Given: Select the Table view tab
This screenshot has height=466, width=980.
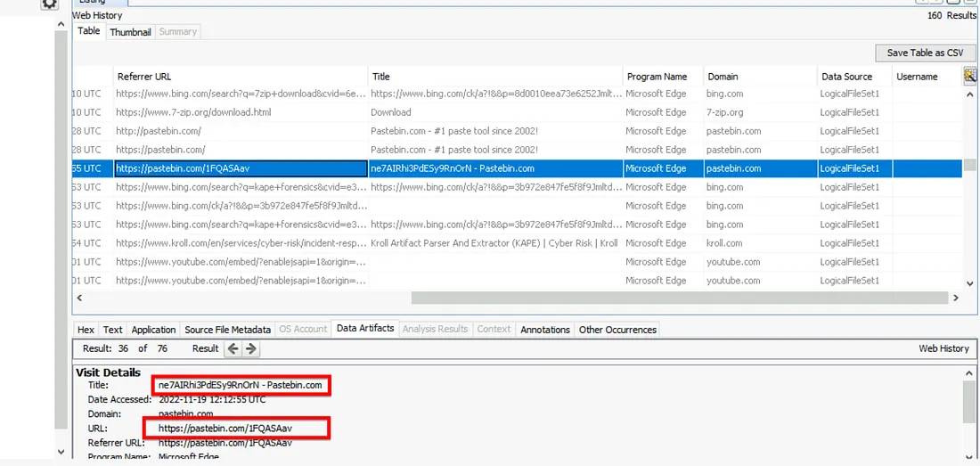Looking at the screenshot, I should click(89, 31).
